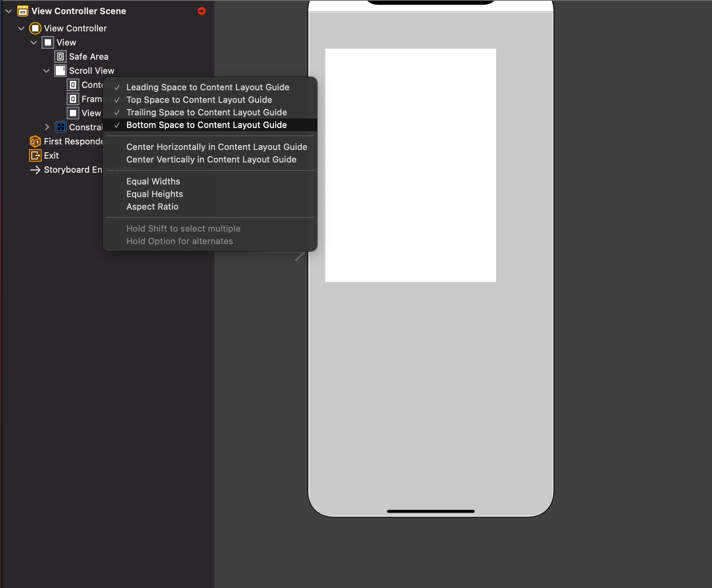Click the Scroll View icon
This screenshot has width=712, height=588.
(x=60, y=71)
